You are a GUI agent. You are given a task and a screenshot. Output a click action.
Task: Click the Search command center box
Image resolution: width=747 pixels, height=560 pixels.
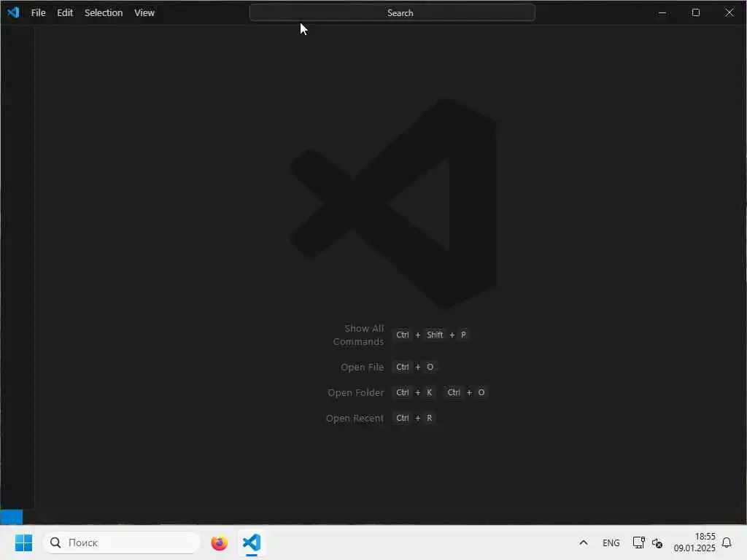point(392,13)
